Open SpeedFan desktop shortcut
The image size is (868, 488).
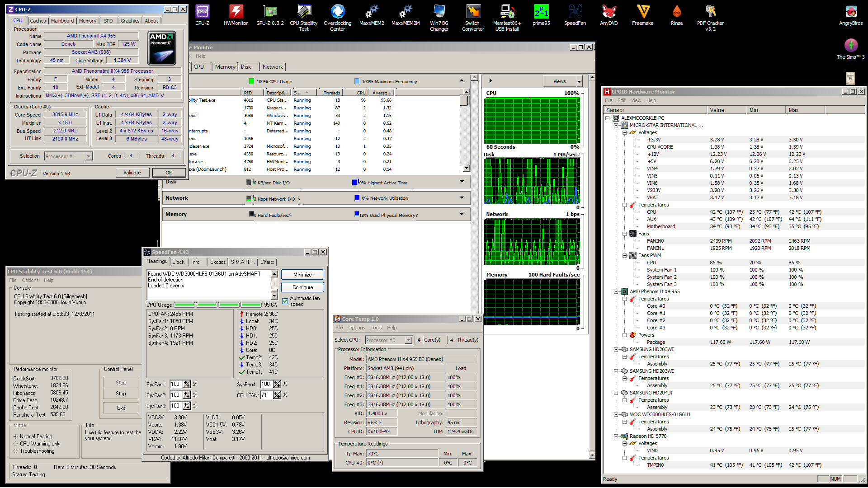coord(575,15)
